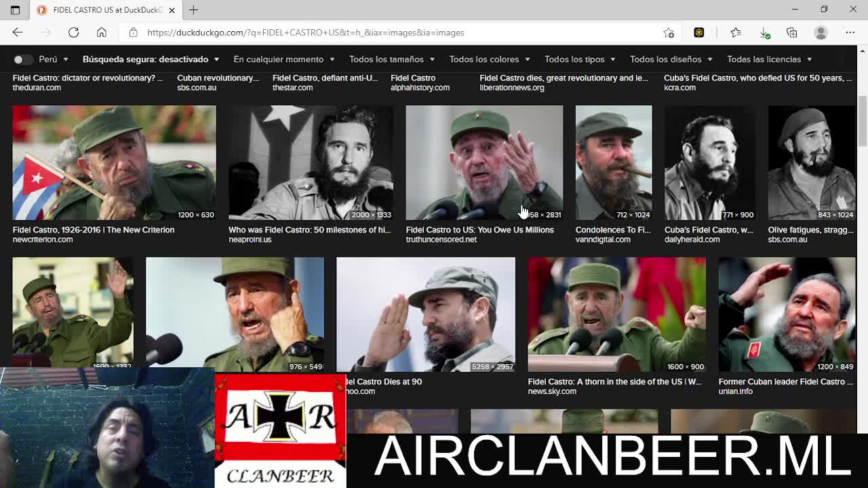Visit newcriterion.com source link
Viewport: 868px width, 488px height.
pos(42,239)
